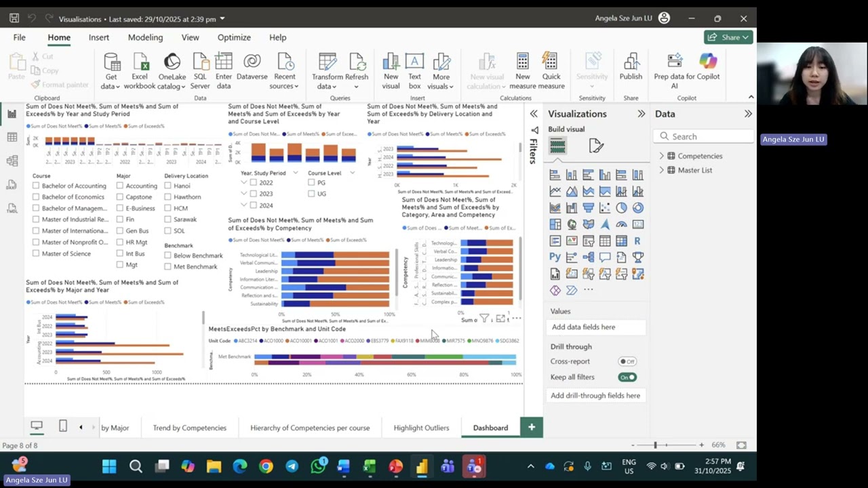Image resolution: width=868 pixels, height=488 pixels.
Task: Toggle the Cross-report switch
Action: coord(627,361)
